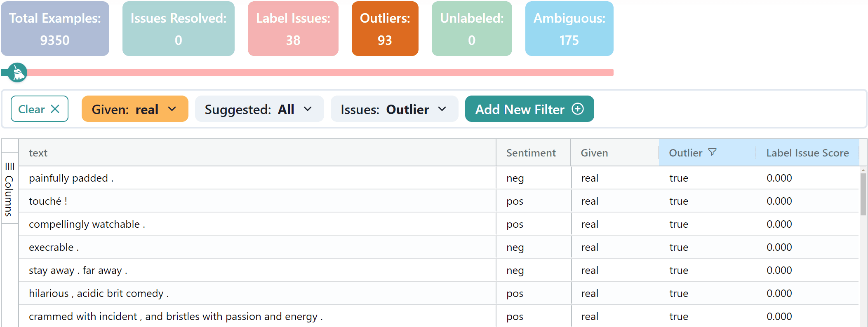
Task: Open the Issues: Outlier dropdown
Action: (x=394, y=109)
